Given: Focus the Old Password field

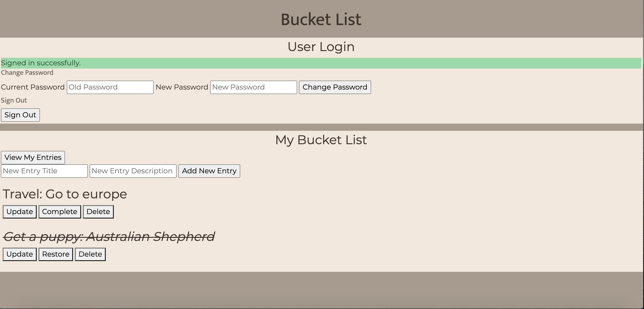Looking at the screenshot, I should (x=110, y=87).
